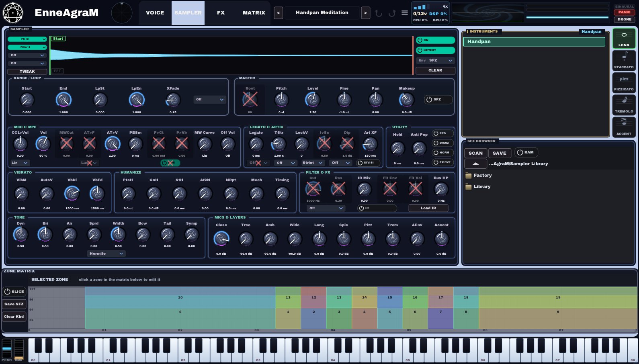Image resolution: width=639 pixels, height=364 pixels.
Task: Select the ACCENT articulation icon
Action: [x=624, y=127]
